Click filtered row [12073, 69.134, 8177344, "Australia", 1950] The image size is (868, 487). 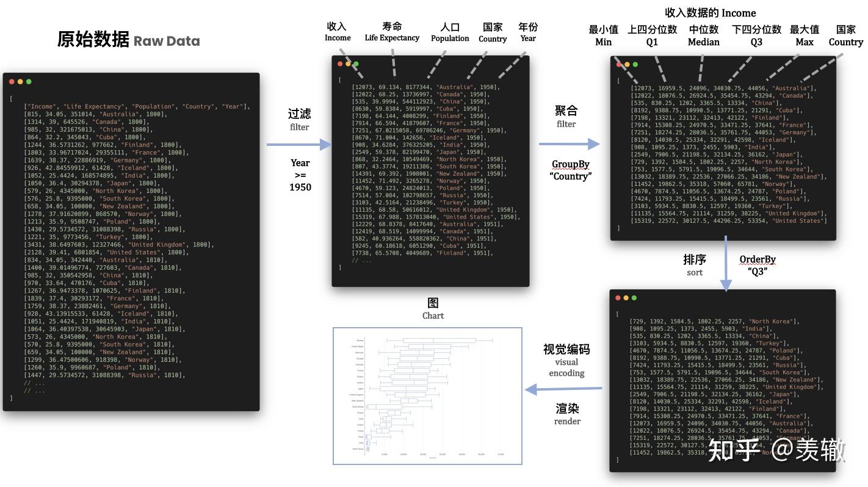click(x=425, y=87)
